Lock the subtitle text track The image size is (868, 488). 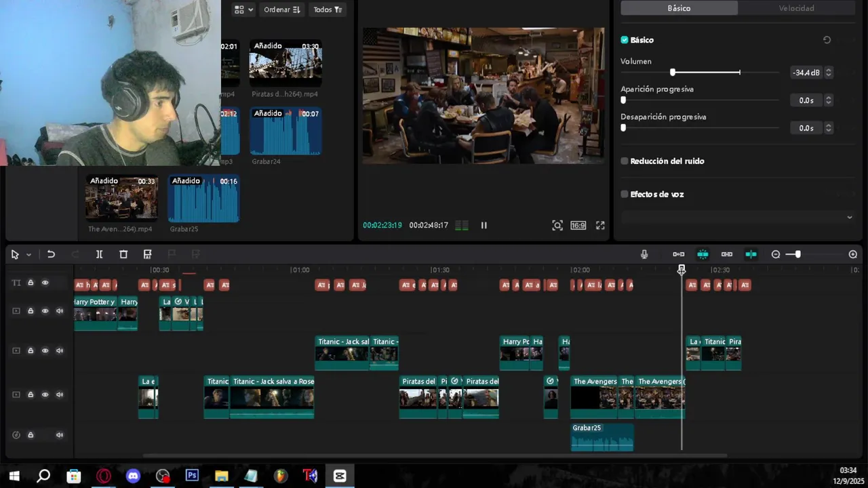tap(31, 283)
